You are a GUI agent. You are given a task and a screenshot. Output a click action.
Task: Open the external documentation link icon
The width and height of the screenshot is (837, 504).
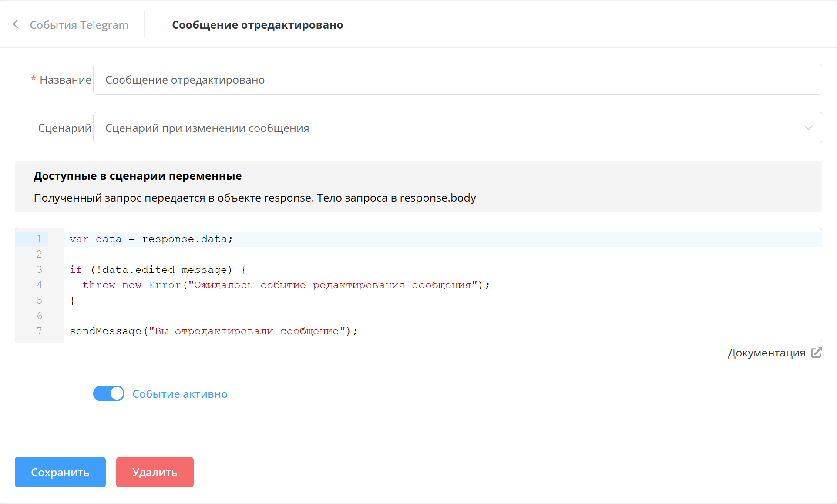pos(817,353)
